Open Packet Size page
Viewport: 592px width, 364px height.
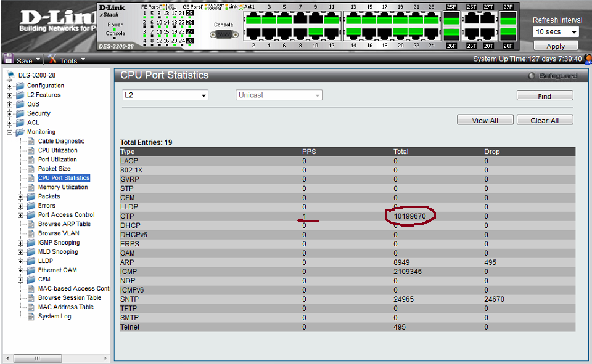click(x=54, y=169)
